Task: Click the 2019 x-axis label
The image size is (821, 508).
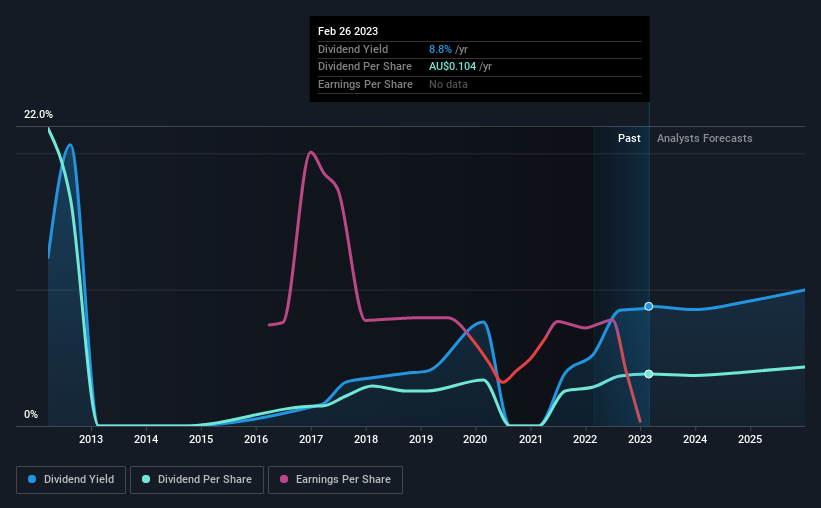Action: tap(420, 439)
